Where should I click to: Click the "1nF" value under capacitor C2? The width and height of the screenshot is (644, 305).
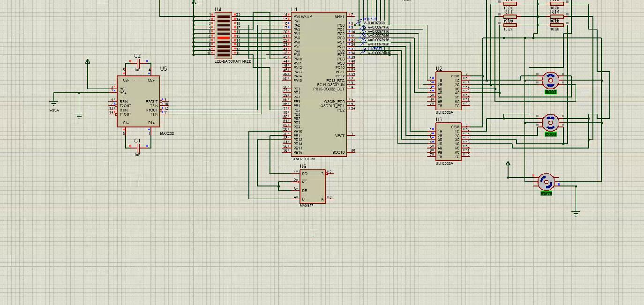[137, 70]
